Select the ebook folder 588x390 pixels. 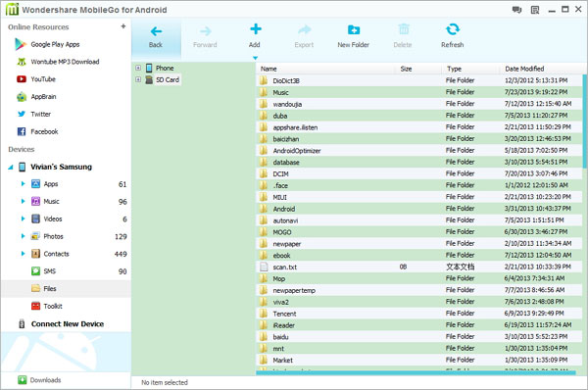[x=418, y=256]
